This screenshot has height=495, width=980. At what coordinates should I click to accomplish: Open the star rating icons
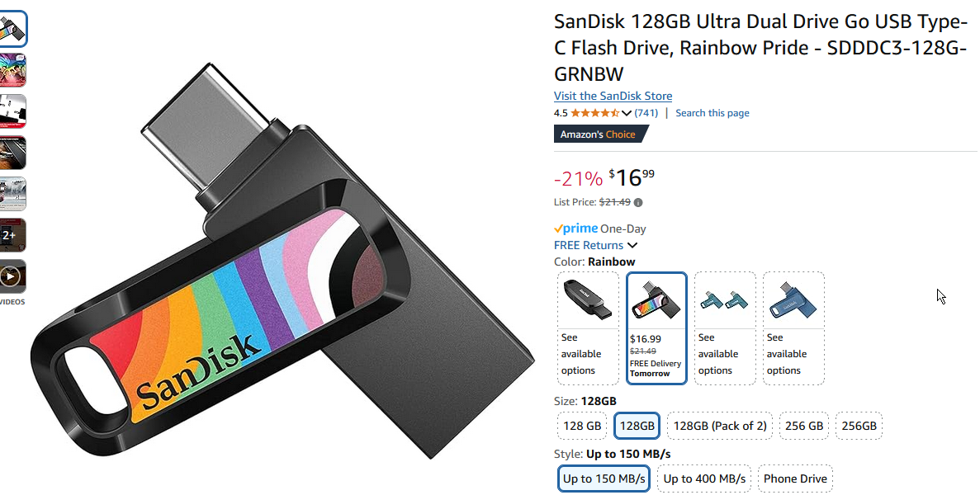click(x=594, y=113)
